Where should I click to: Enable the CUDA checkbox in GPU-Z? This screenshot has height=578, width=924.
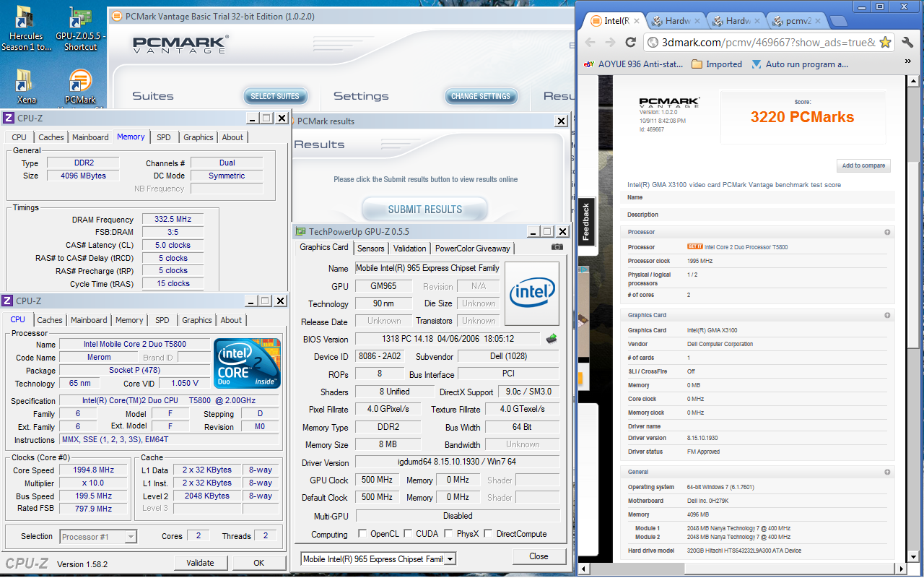point(409,534)
